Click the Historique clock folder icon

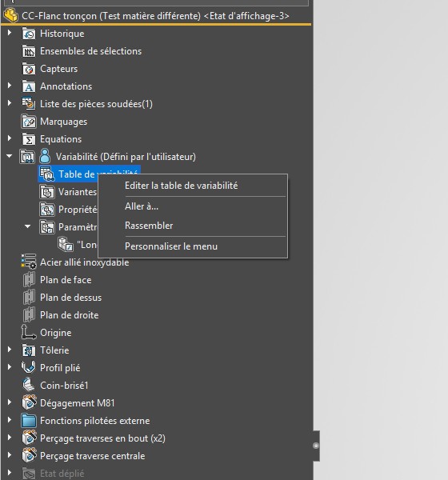[x=29, y=34]
